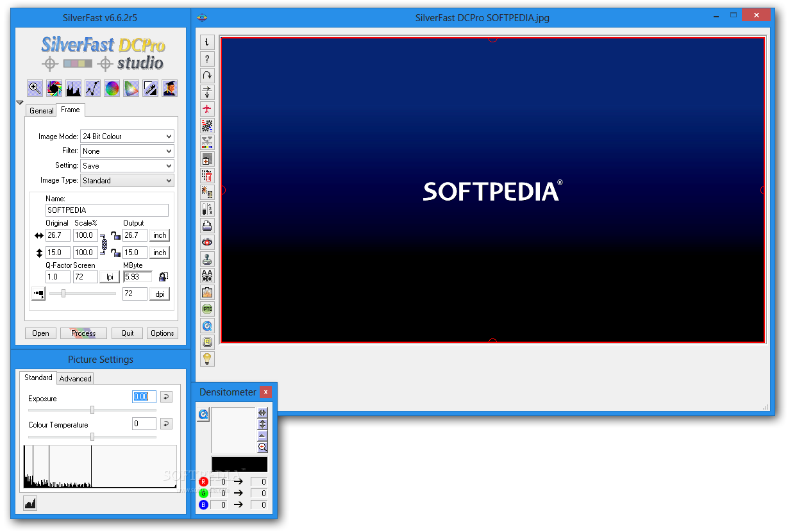Open the descreening/unsharp mask pattern icon
This screenshot has width=788, height=532.
(207, 126)
